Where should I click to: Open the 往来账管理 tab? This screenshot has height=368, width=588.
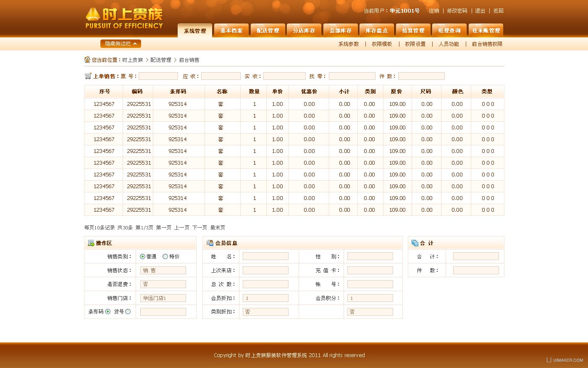(x=486, y=30)
